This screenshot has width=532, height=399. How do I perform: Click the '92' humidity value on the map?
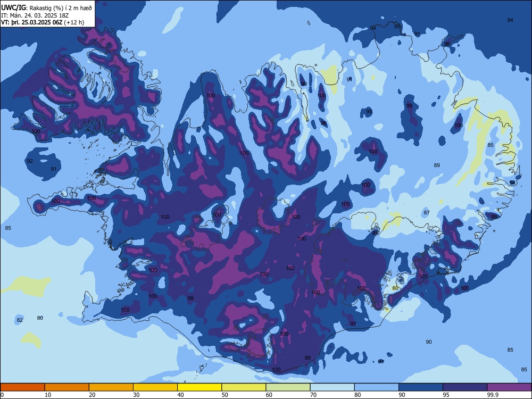(30, 161)
